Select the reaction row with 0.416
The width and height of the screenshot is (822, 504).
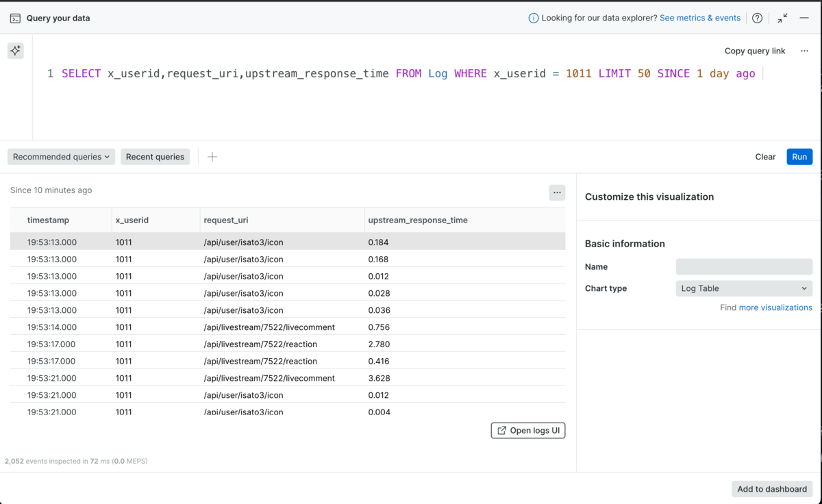(288, 361)
